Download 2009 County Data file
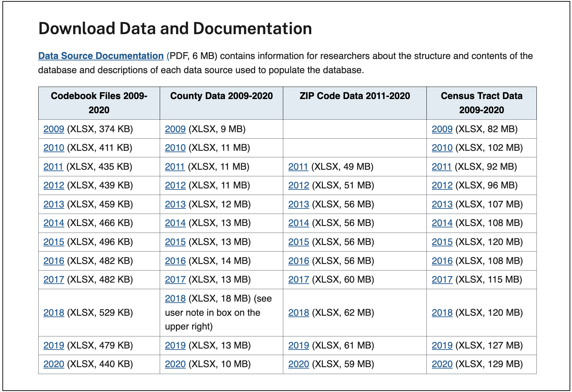Viewport: 572px width, 392px height. coord(175,129)
